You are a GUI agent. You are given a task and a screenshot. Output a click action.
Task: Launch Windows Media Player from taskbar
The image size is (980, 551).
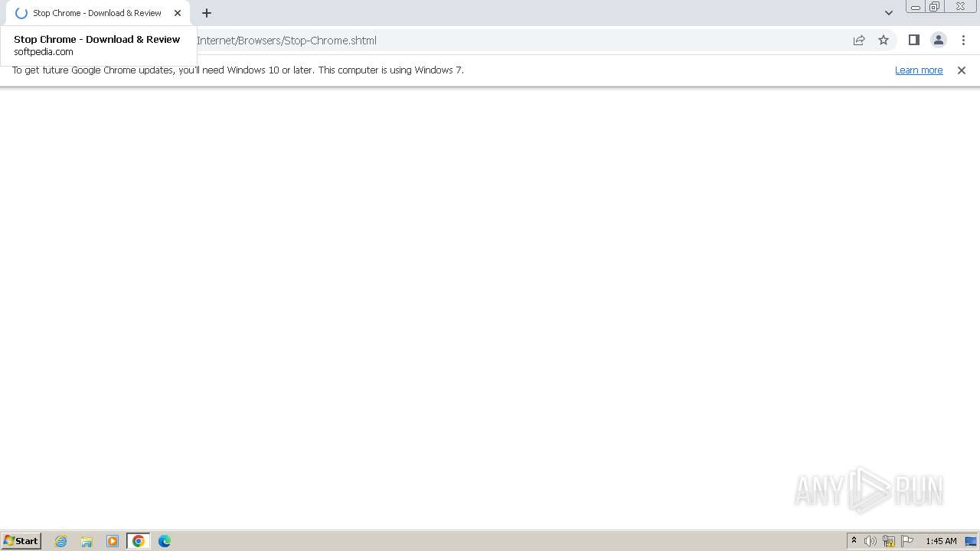click(x=113, y=541)
